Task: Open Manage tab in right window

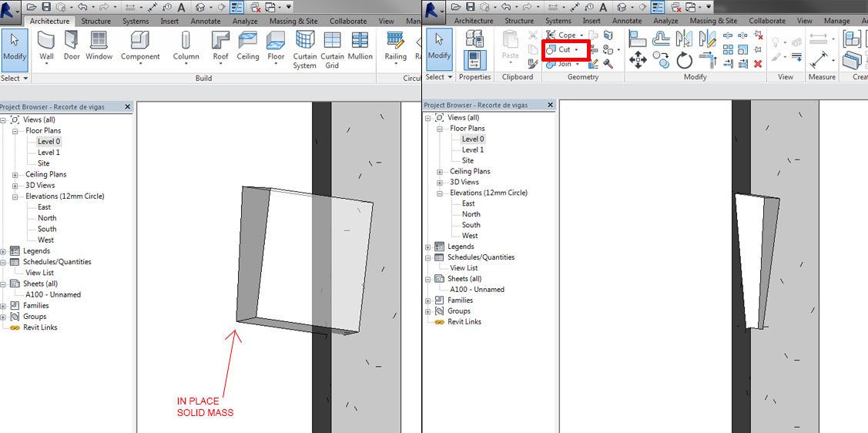Action: [x=836, y=21]
